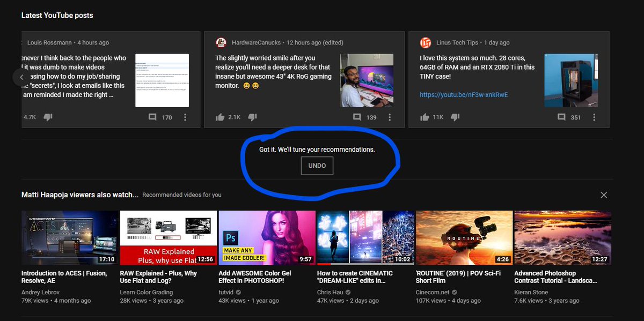Click UNDO on tuned recommendations notice
This screenshot has height=321, width=644.
pyautogui.click(x=317, y=166)
